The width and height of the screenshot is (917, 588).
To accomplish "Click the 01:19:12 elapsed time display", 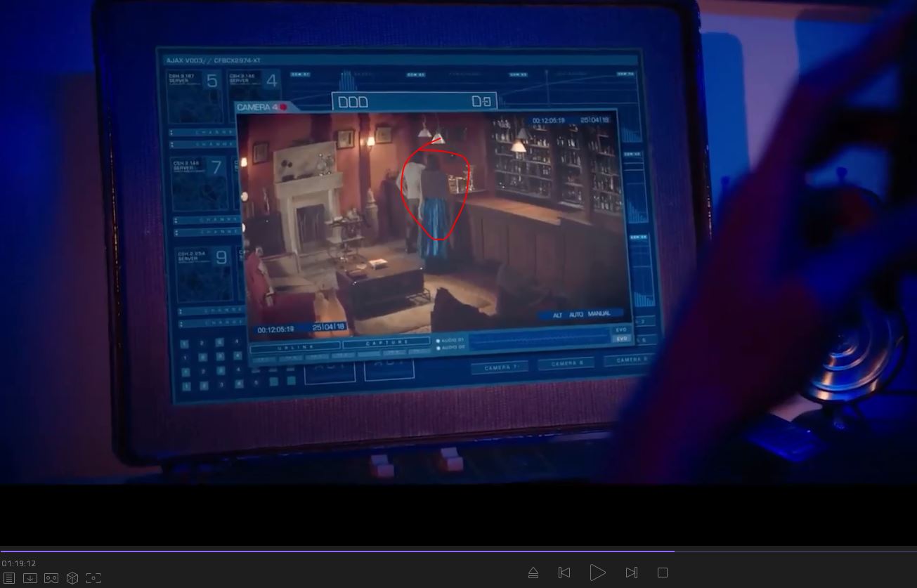I will [19, 563].
